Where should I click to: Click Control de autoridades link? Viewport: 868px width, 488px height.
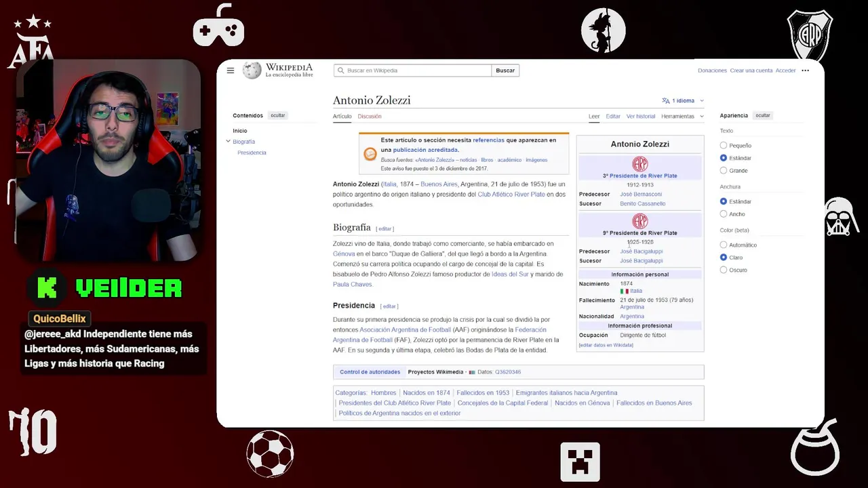(x=370, y=372)
